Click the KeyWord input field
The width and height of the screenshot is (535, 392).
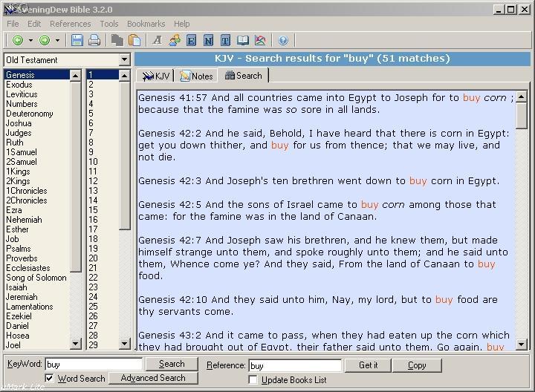click(94, 365)
